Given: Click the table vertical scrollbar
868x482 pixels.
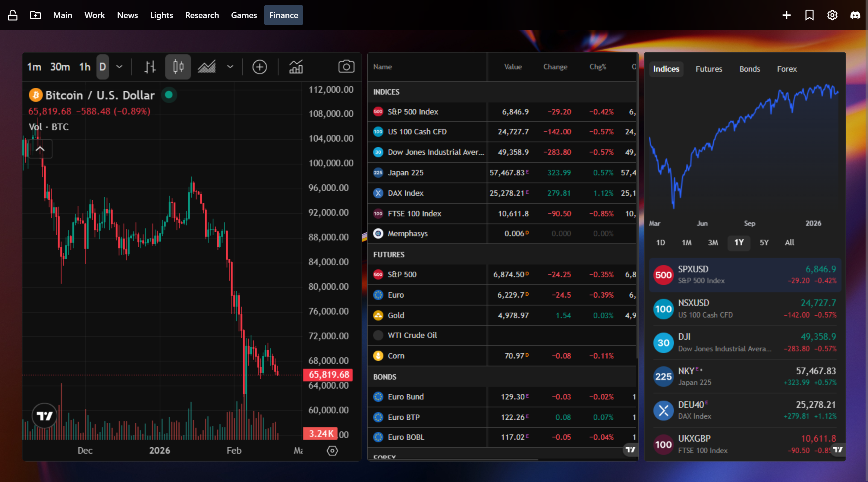Looking at the screenshot, I should [637, 206].
